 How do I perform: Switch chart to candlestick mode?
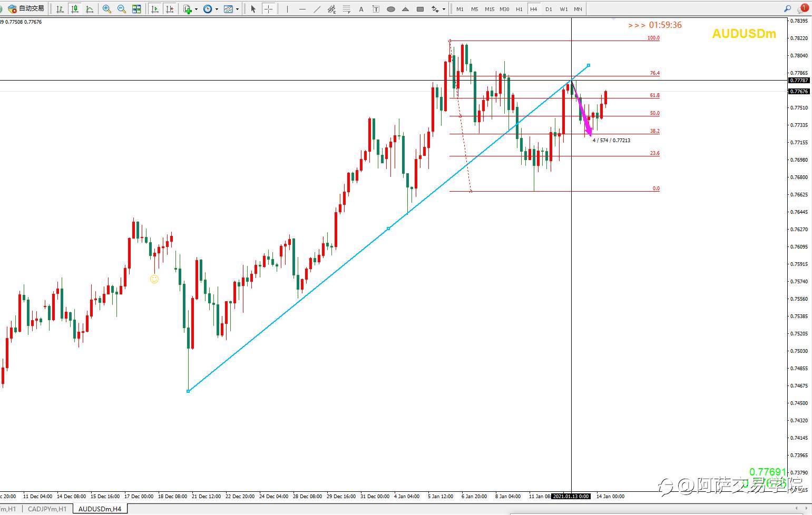(75, 9)
